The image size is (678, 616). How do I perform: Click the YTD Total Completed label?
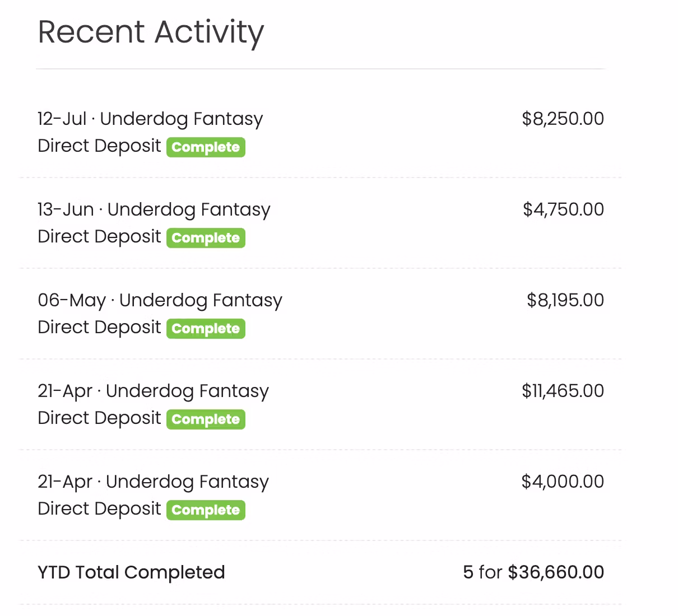coord(131,572)
